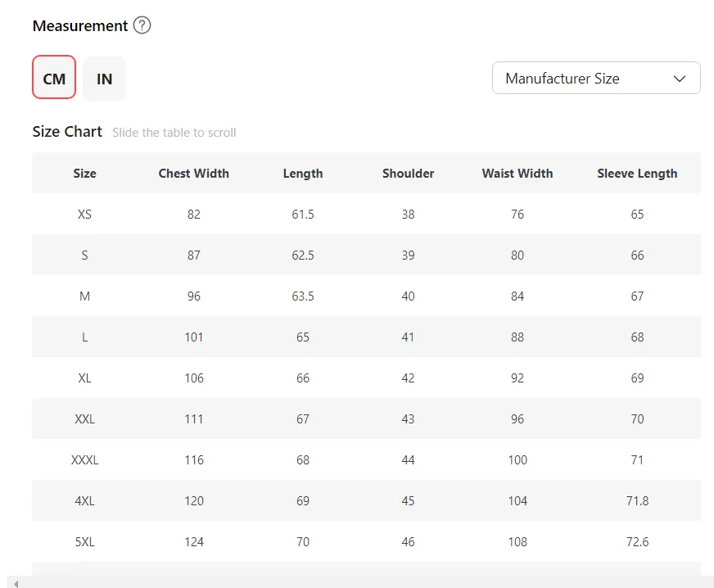Click the Size Chart heading

(x=67, y=132)
